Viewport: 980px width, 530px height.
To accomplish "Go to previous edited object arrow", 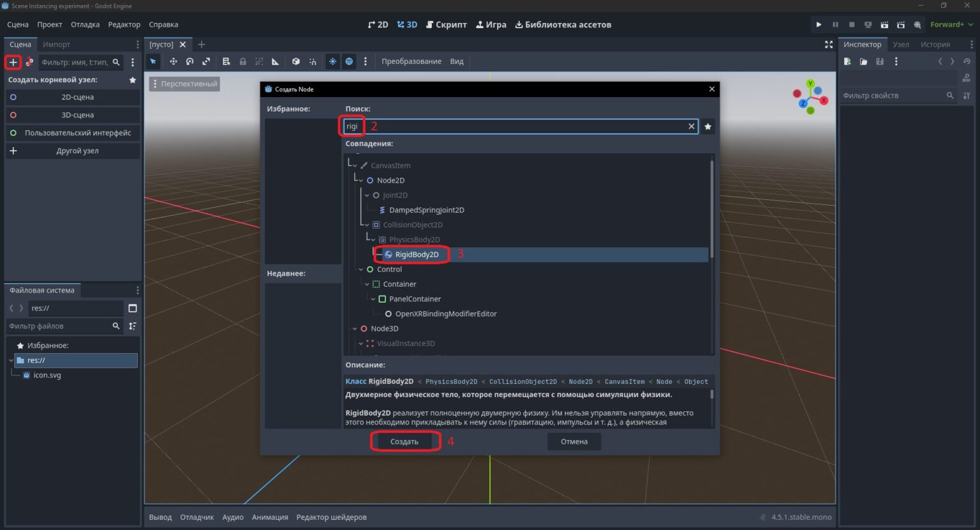I will click(x=940, y=61).
